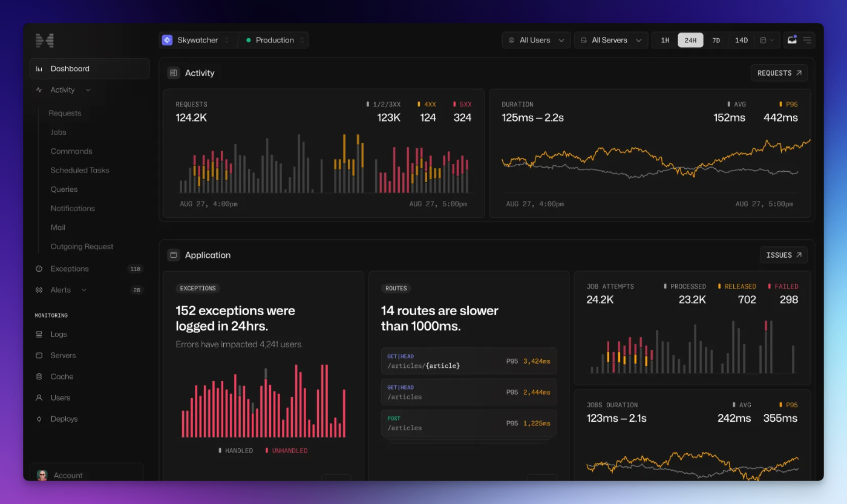Screen dimensions: 847x504
Task: Select the 24H time range
Action: pyautogui.click(x=690, y=40)
